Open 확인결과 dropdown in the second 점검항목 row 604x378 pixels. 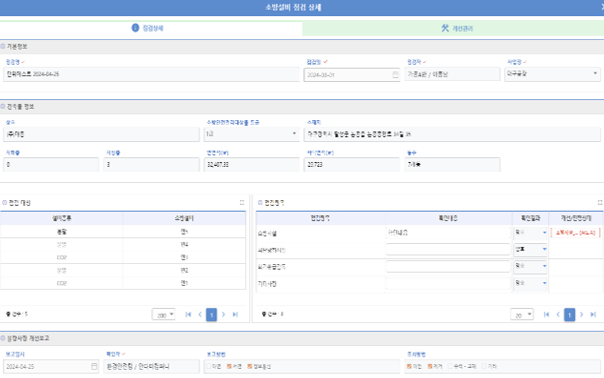tap(530, 249)
